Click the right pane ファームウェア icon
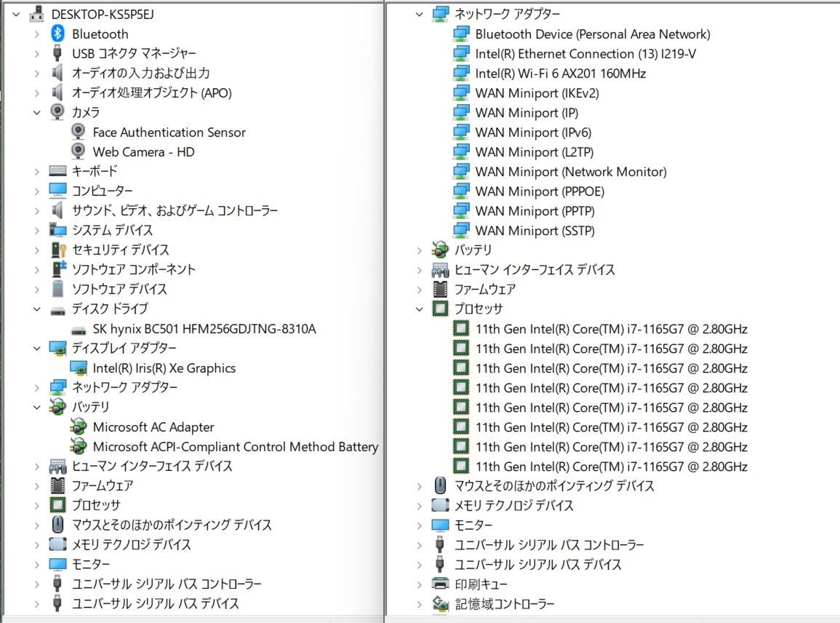The image size is (840, 623). coord(440,289)
